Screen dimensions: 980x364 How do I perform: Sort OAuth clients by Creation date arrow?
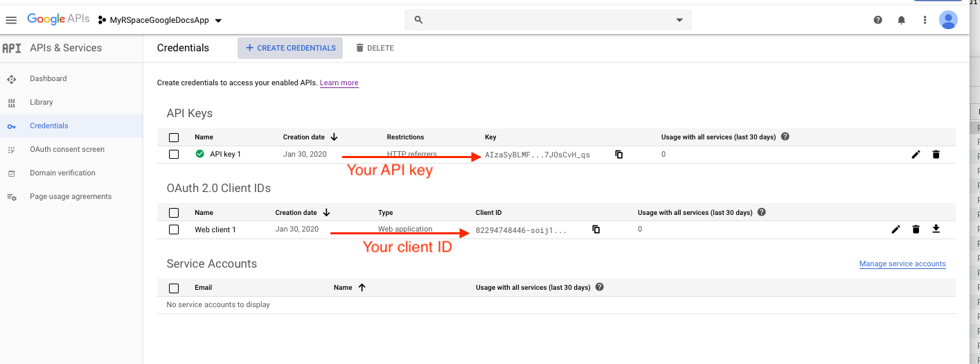click(326, 212)
